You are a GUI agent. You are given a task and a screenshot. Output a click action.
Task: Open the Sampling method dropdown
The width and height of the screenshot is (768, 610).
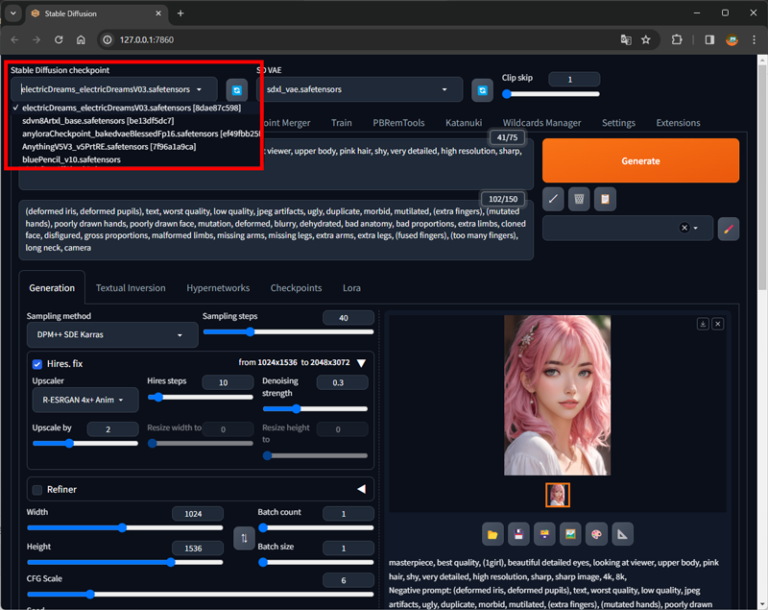(x=112, y=335)
